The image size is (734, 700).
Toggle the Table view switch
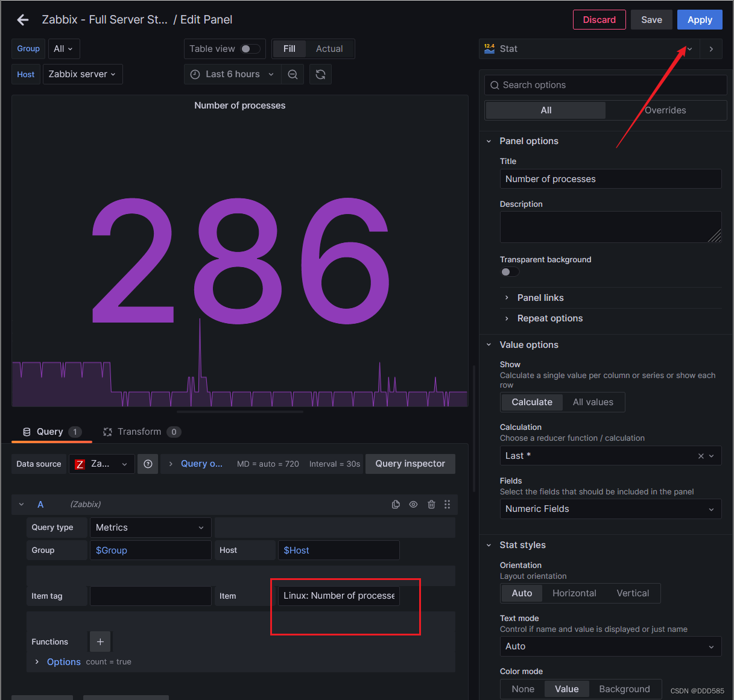250,49
